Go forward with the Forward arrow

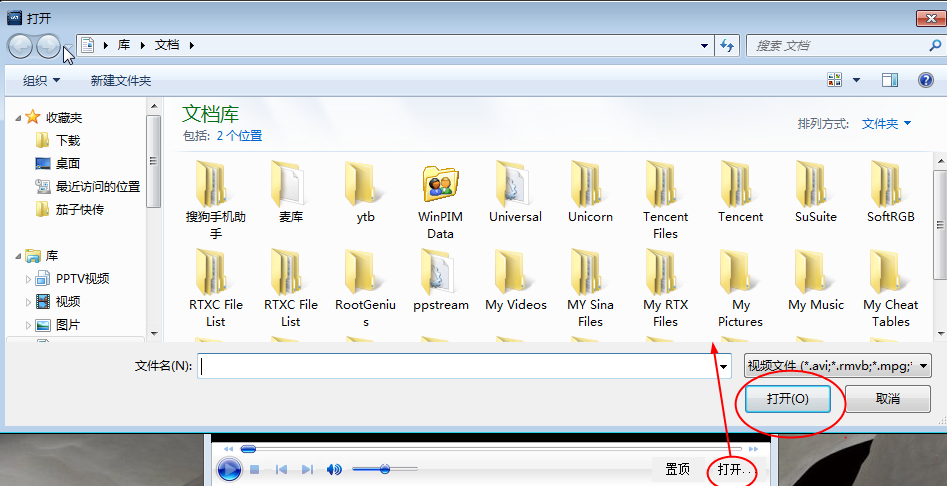(48, 46)
